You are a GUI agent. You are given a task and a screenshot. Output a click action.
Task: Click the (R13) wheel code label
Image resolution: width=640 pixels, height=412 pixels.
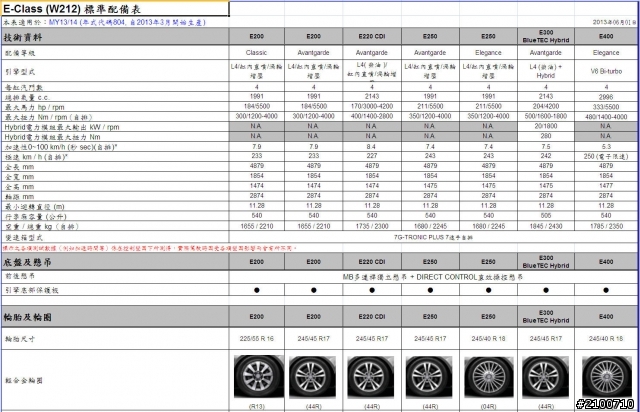click(x=256, y=407)
